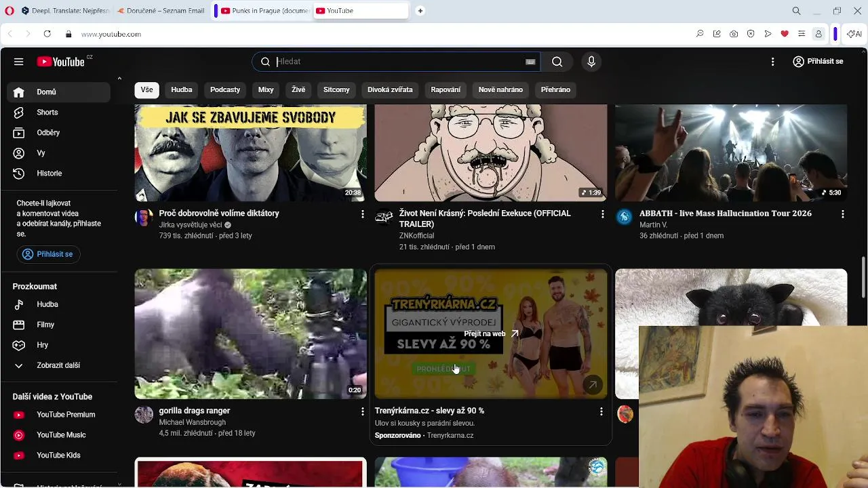Click the address bar URL www.youtube.com
Screen dimensions: 868x488
[111, 34]
